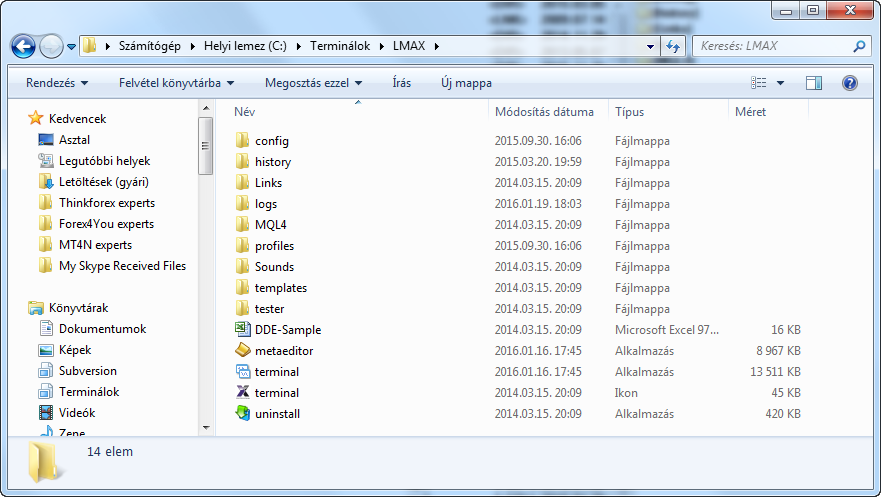Open the Képek library
Screen dimensions: 881x497
[x=75, y=350]
